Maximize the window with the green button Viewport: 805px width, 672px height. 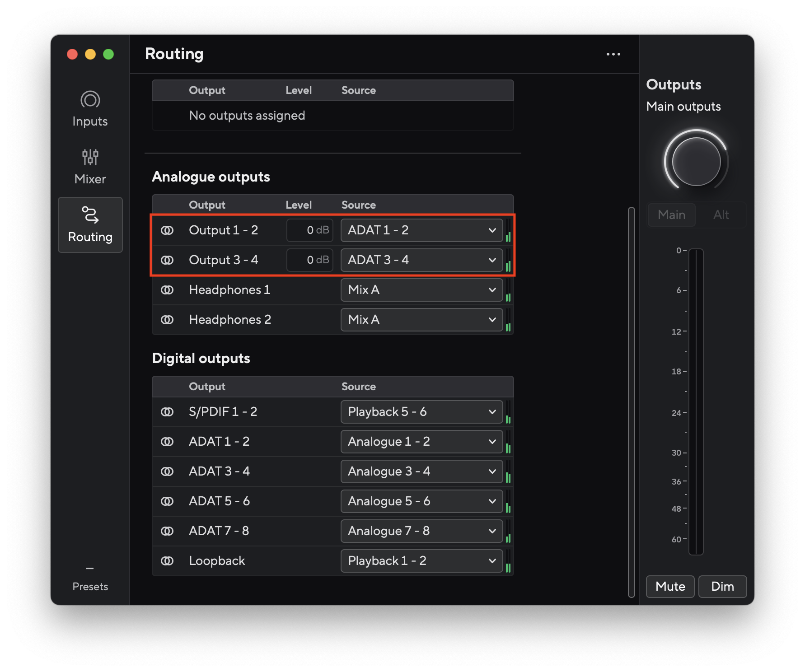(108, 54)
